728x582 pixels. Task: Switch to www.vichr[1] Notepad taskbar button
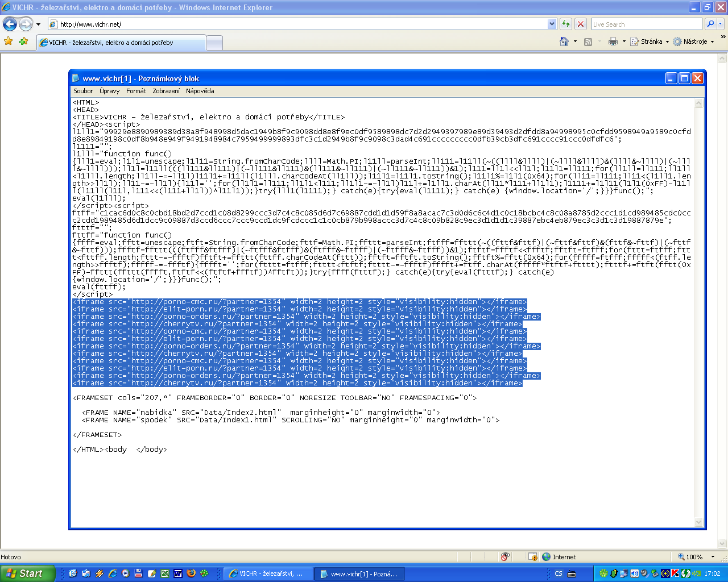click(x=359, y=574)
